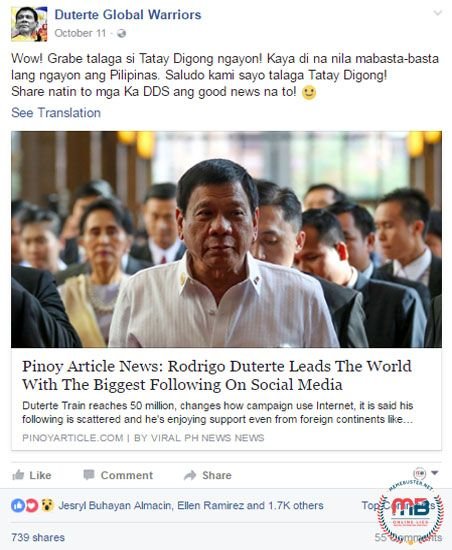Open Jesryl Buhayan Almacin's profile
The image size is (452, 550).
click(115, 505)
